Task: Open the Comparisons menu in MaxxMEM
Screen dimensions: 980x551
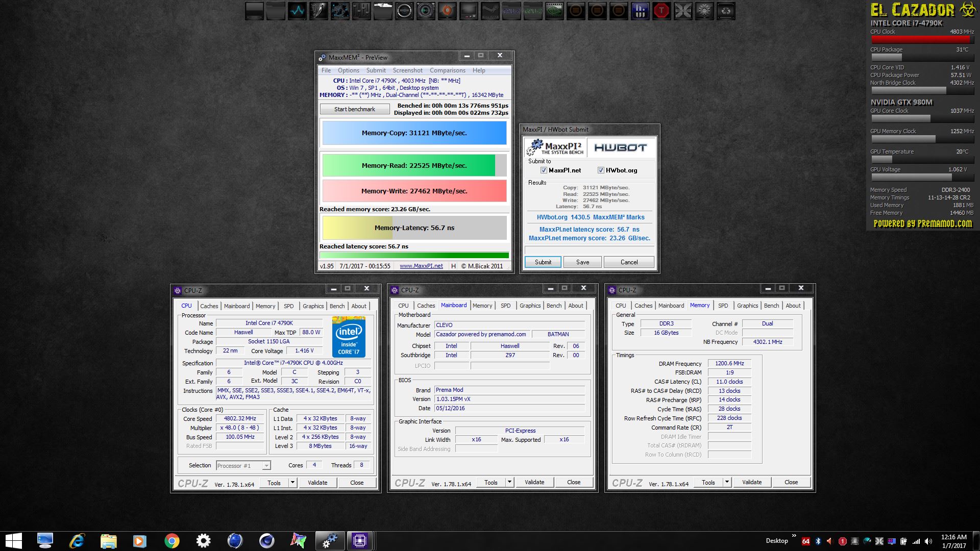Action: click(448, 70)
